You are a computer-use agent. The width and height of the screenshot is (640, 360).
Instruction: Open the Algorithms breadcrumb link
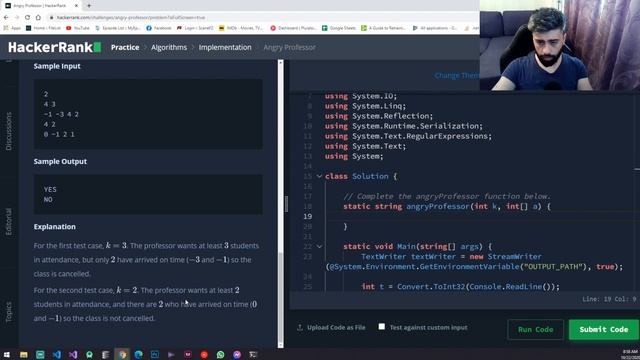point(169,47)
